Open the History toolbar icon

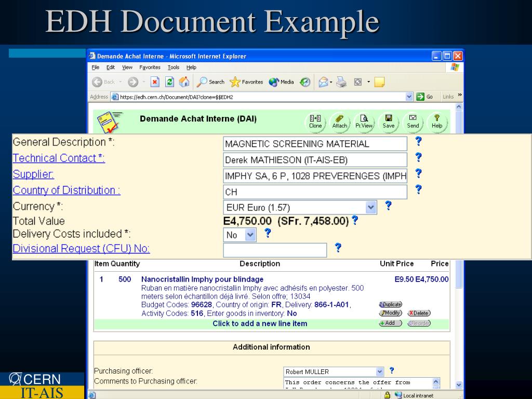coord(305,82)
